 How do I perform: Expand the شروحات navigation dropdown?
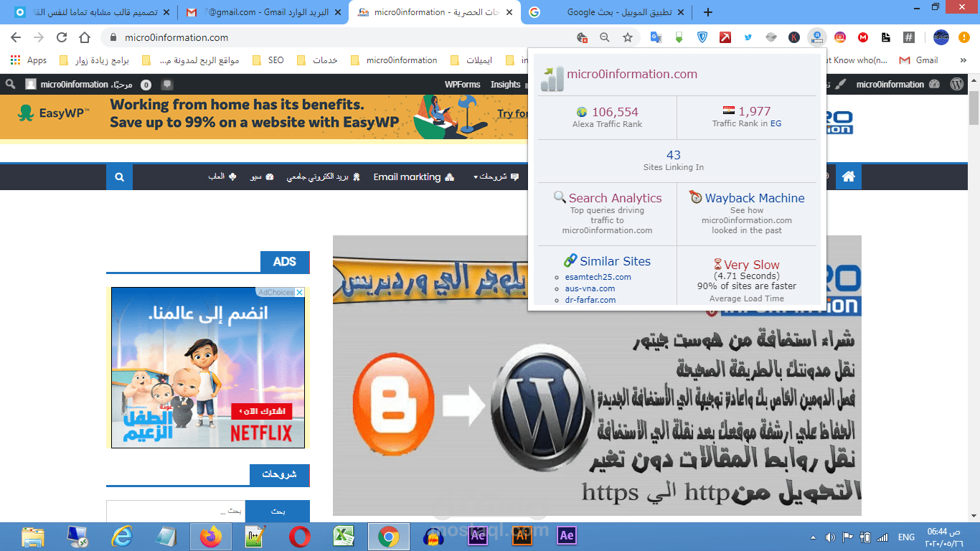496,176
